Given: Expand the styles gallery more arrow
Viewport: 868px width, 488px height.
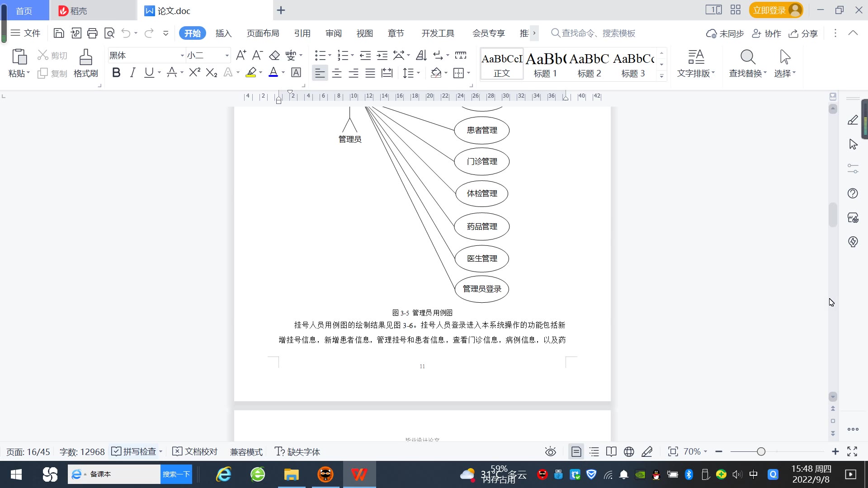Looking at the screenshot, I should (x=661, y=76).
